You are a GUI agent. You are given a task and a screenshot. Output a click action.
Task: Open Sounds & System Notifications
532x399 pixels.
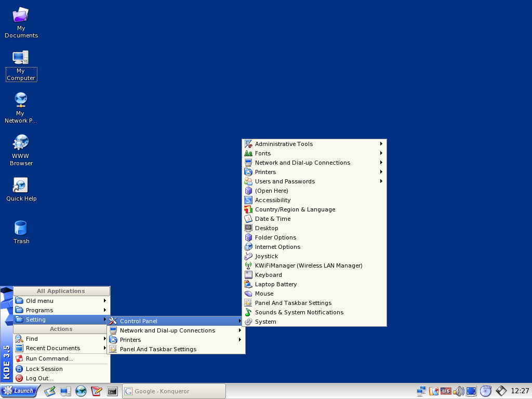(x=314, y=312)
